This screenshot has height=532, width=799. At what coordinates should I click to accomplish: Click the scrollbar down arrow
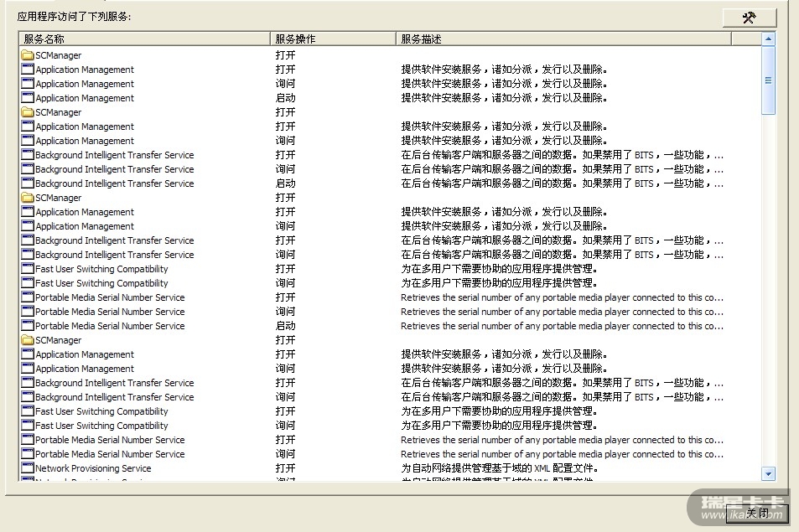click(x=769, y=474)
